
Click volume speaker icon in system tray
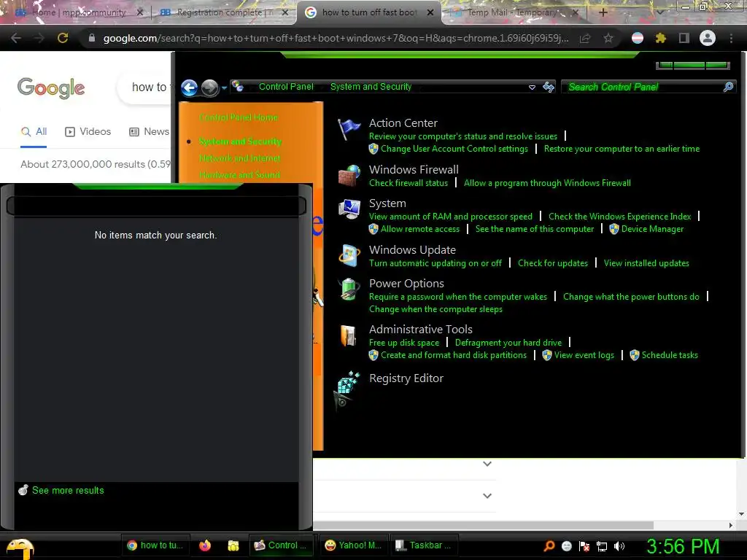(619, 546)
